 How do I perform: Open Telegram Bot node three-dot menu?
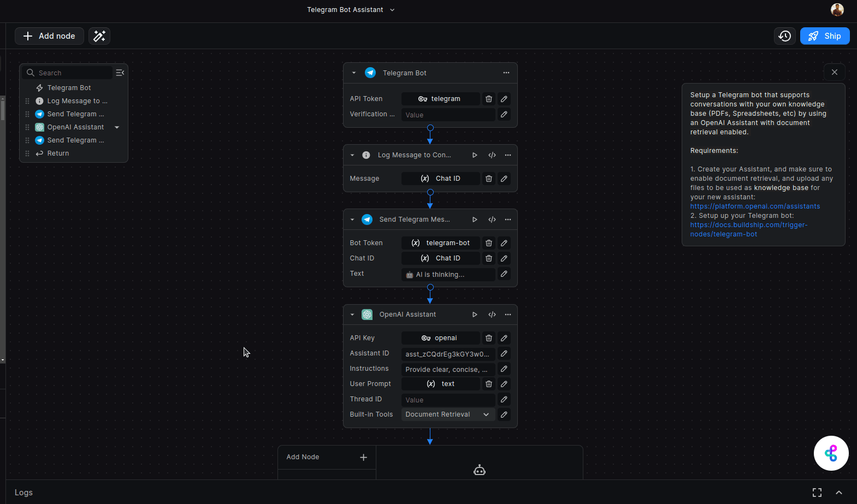(506, 73)
